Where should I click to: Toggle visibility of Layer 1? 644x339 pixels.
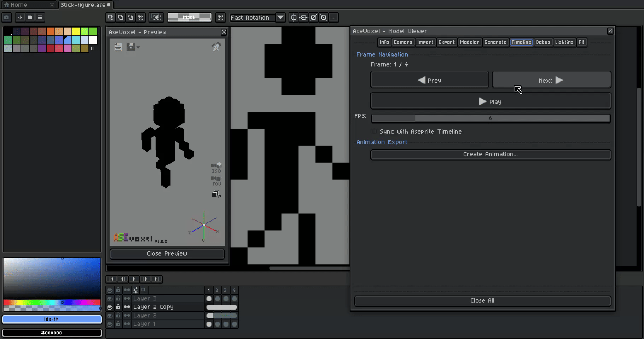[x=110, y=324]
